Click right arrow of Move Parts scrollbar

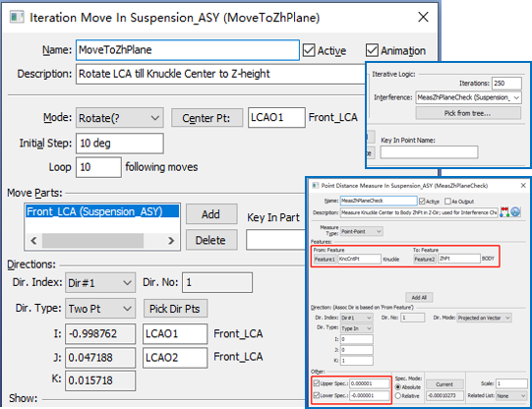pos(171,241)
